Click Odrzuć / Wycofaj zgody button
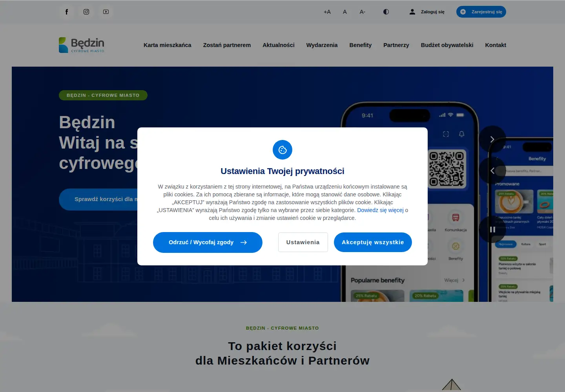 coord(208,242)
